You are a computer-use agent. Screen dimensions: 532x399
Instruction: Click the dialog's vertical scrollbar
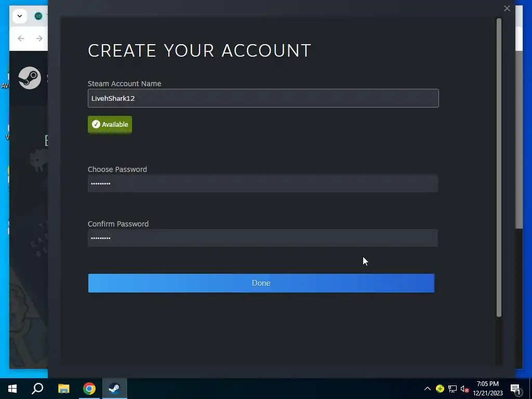(x=499, y=168)
